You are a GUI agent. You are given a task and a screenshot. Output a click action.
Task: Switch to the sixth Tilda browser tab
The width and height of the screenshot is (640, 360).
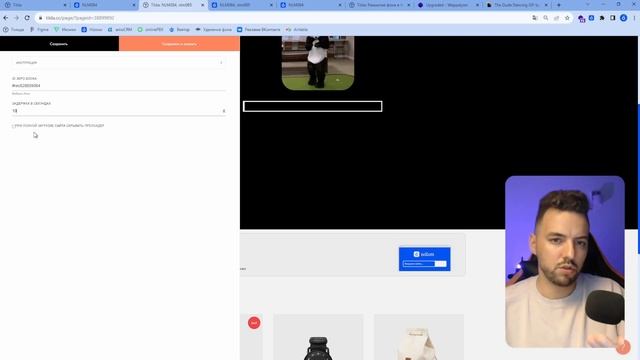point(379,5)
